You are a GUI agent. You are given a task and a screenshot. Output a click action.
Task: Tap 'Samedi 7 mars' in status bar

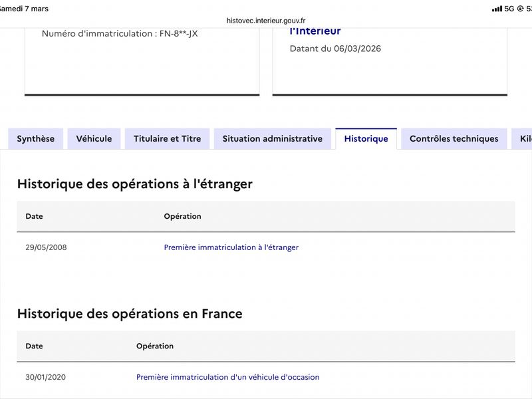tap(25, 9)
